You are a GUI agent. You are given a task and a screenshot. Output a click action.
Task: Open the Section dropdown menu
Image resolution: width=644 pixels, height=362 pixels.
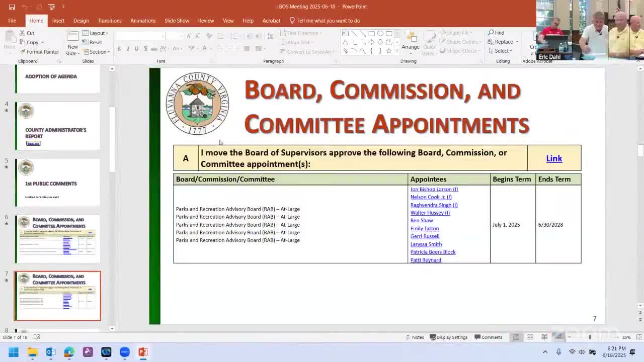click(x=97, y=52)
